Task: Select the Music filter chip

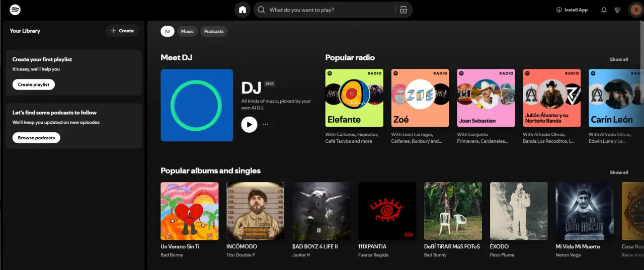Action: [187, 31]
